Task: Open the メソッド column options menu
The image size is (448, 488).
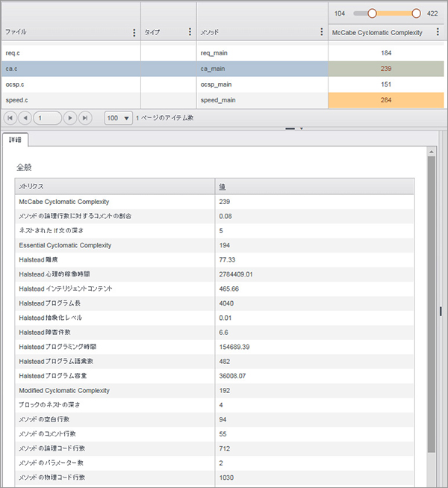Action: pos(322,31)
